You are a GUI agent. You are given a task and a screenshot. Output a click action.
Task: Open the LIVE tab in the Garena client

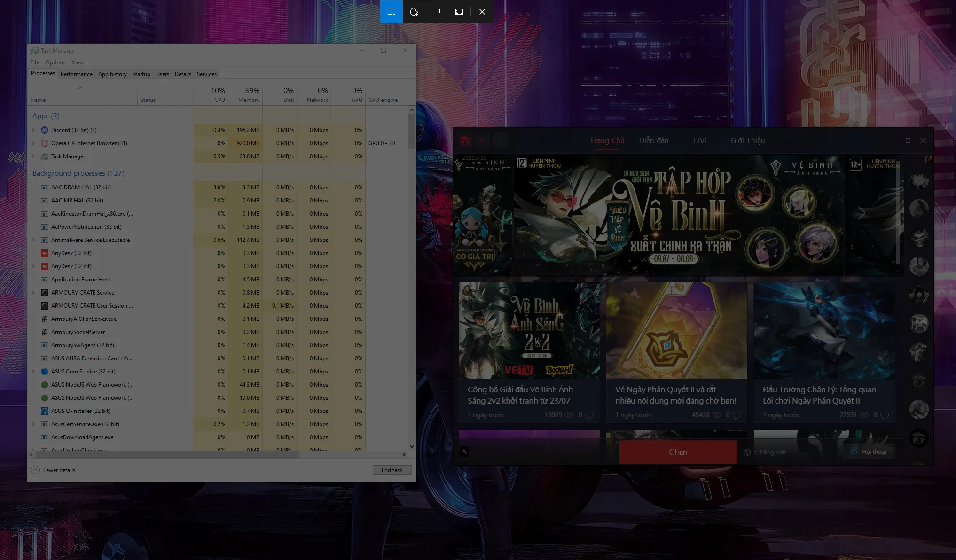701,140
